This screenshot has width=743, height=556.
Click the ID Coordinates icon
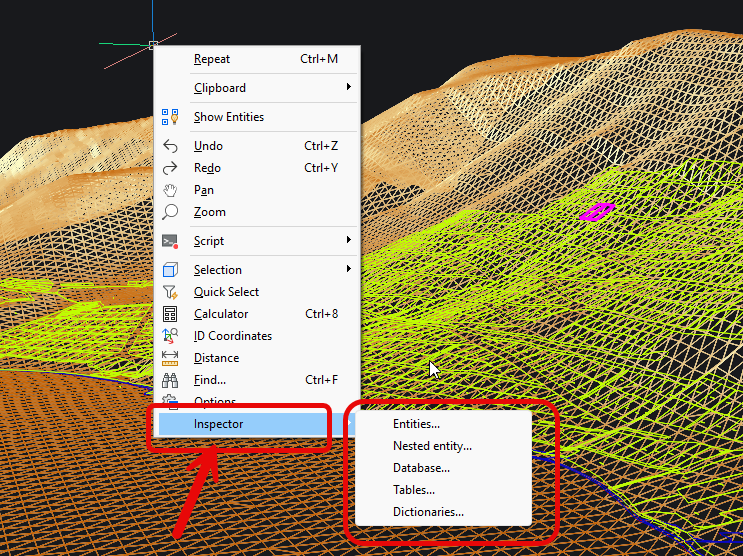point(170,336)
